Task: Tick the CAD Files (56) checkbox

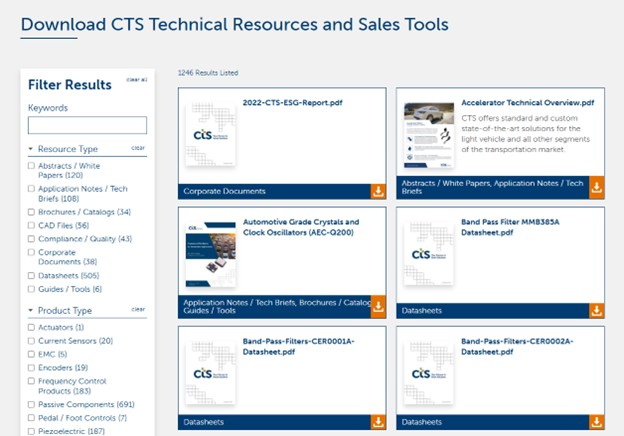Action: click(x=31, y=225)
